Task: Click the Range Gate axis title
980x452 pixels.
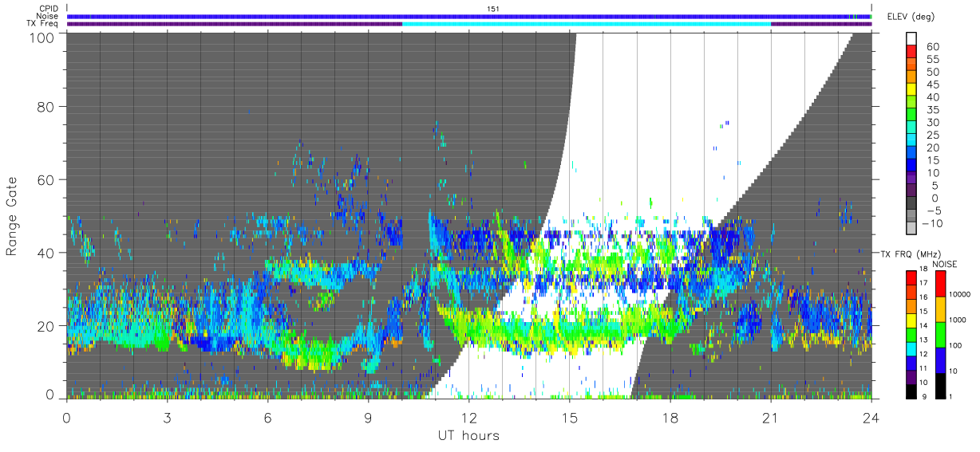Action: pos(13,216)
